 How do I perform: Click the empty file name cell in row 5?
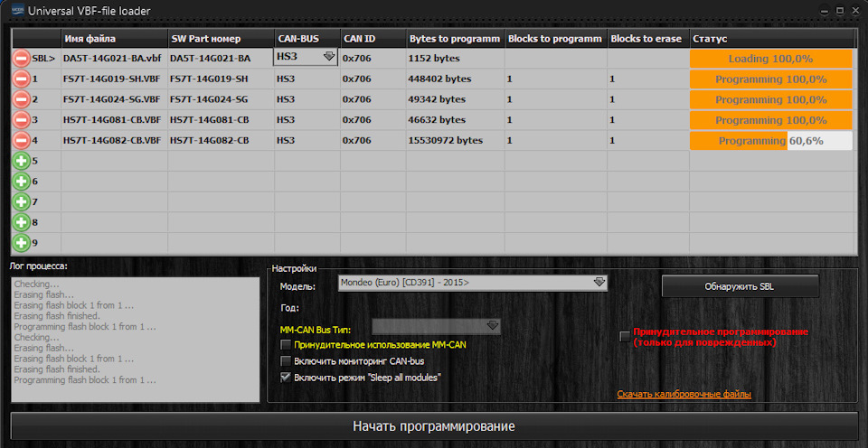point(114,161)
